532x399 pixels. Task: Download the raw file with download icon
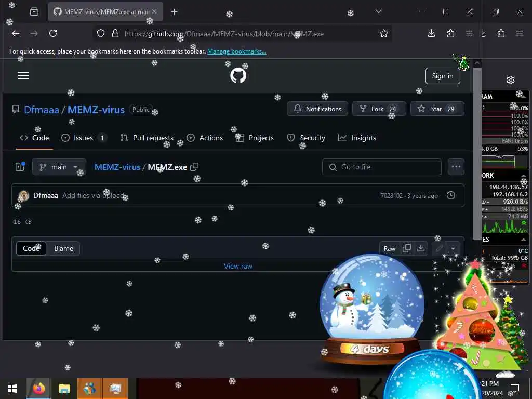tap(421, 249)
